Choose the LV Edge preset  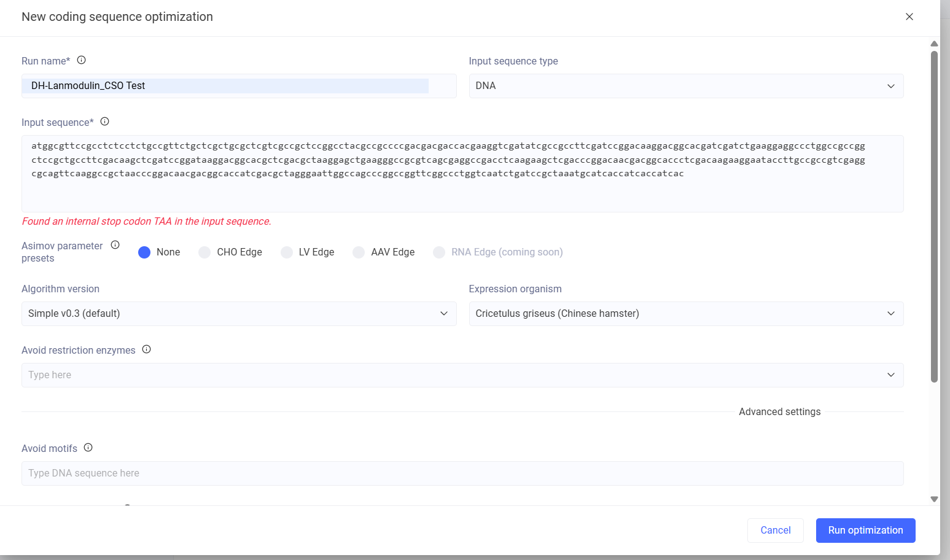point(287,252)
